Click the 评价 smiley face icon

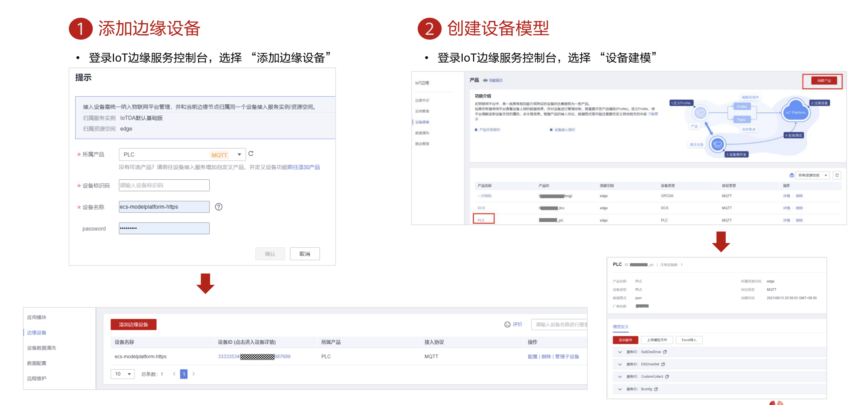[507, 324]
